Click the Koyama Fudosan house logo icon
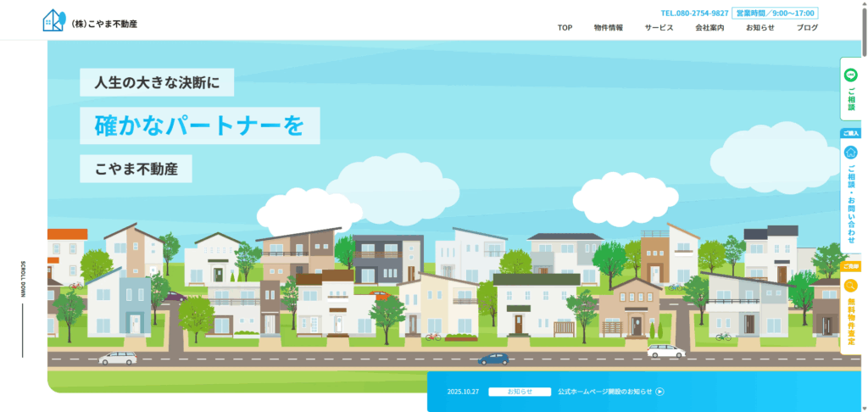This screenshot has width=868, height=412. click(53, 20)
